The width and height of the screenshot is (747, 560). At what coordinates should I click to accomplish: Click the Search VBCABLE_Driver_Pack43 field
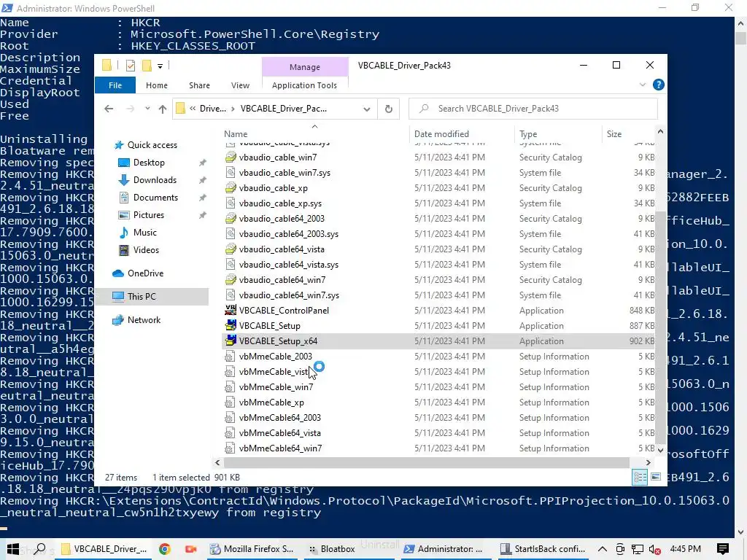(533, 109)
